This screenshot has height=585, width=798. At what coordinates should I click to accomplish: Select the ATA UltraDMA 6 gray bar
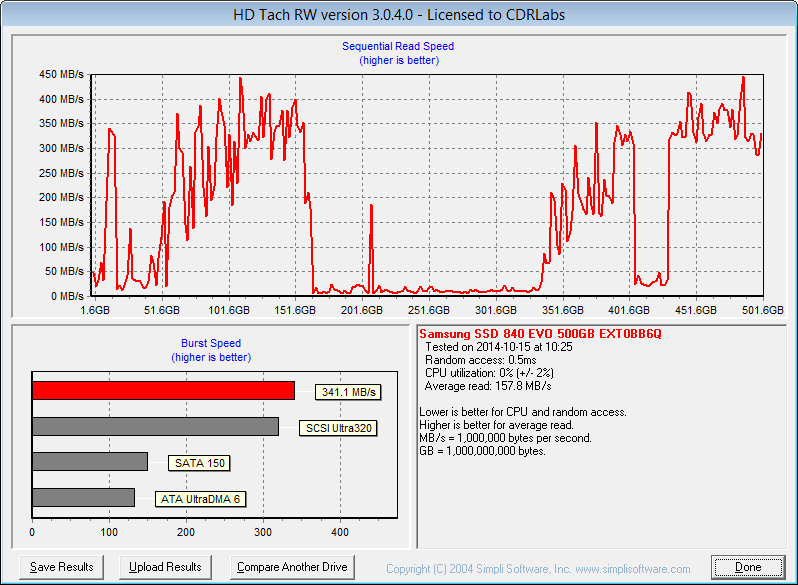[x=83, y=497]
